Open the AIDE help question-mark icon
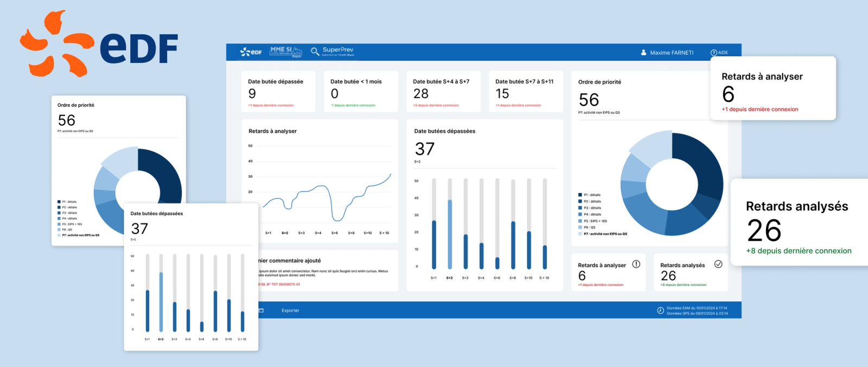The width and height of the screenshot is (868, 367). click(713, 53)
